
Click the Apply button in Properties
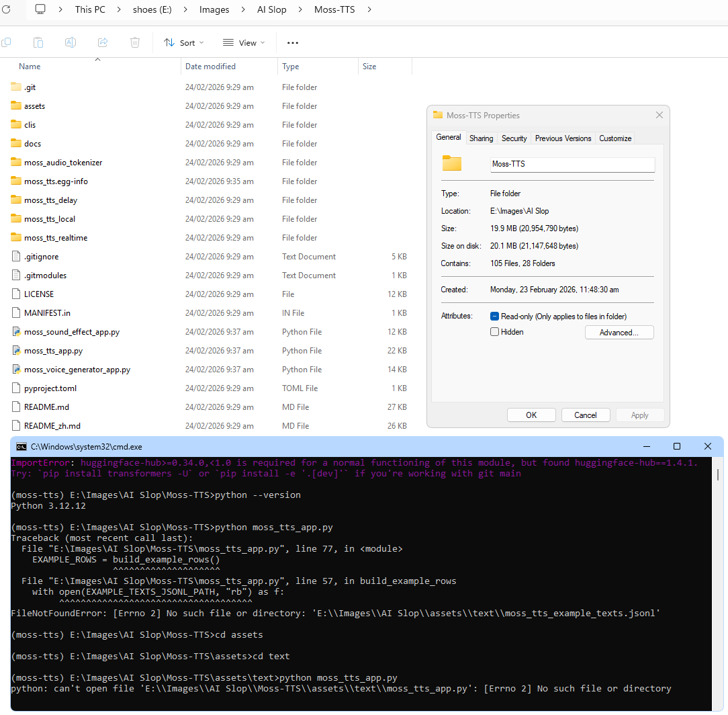tap(640, 415)
